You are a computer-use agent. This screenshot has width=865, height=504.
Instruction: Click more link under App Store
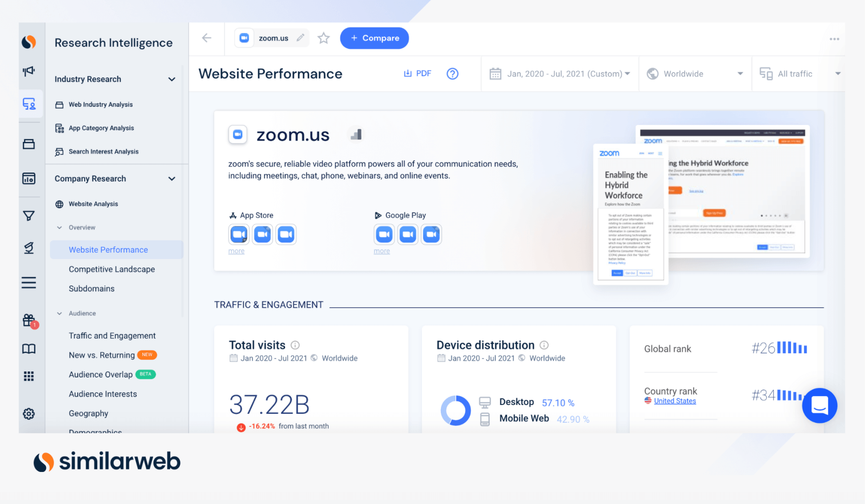pyautogui.click(x=236, y=251)
